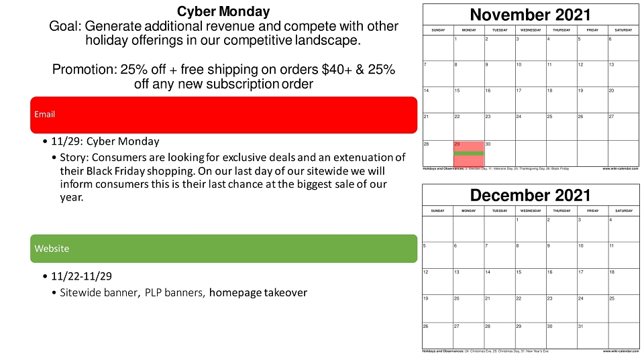
Task: Click the Cyber Monday title text
Action: click(223, 11)
